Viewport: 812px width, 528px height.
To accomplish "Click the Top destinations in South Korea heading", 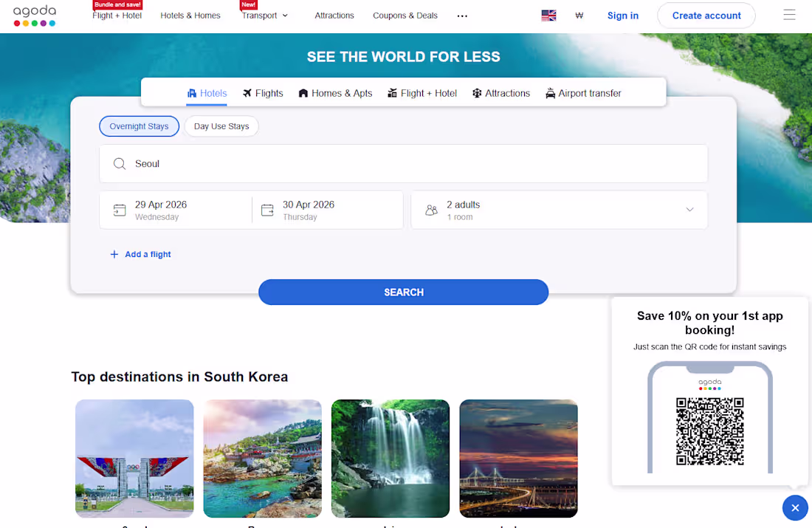I will click(x=179, y=377).
